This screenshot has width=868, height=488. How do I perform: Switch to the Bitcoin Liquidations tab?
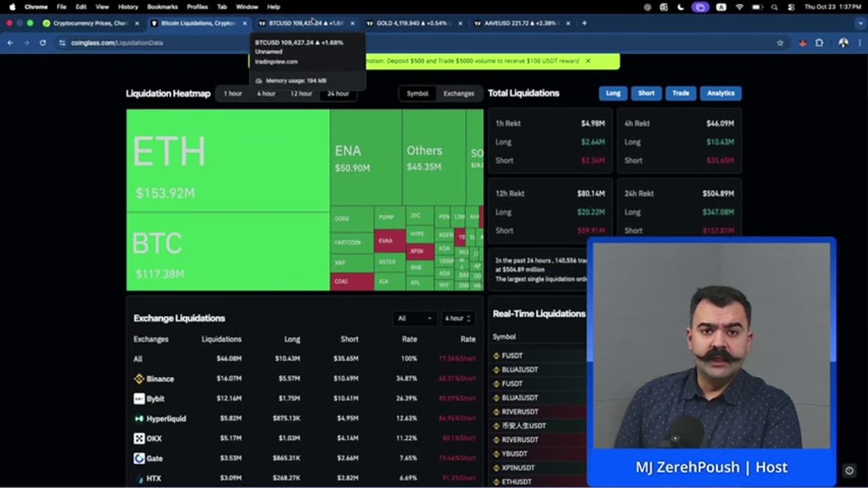[x=199, y=23]
